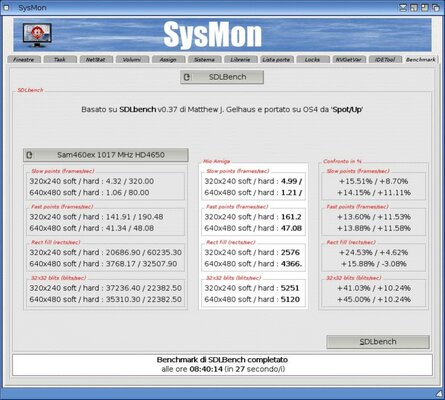Click Sam460ex value 1.06 / 80.00
This screenshot has width=445, height=400.
tap(128, 193)
